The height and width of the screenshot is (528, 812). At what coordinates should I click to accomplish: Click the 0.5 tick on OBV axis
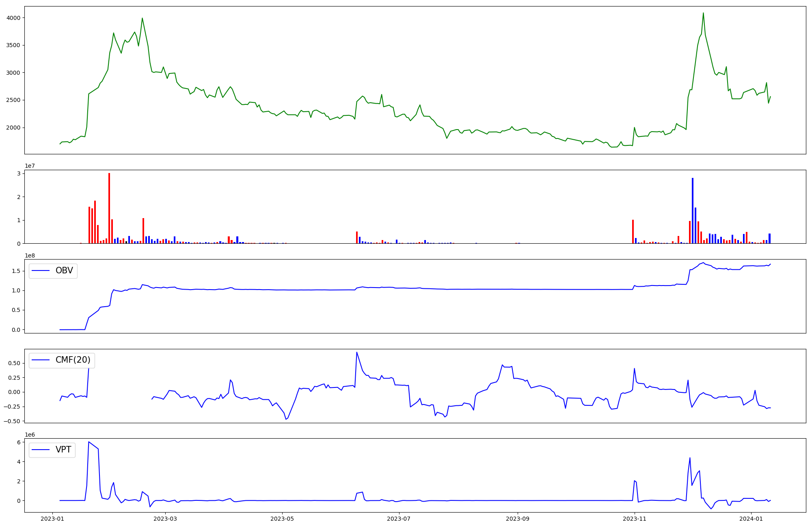click(x=16, y=310)
